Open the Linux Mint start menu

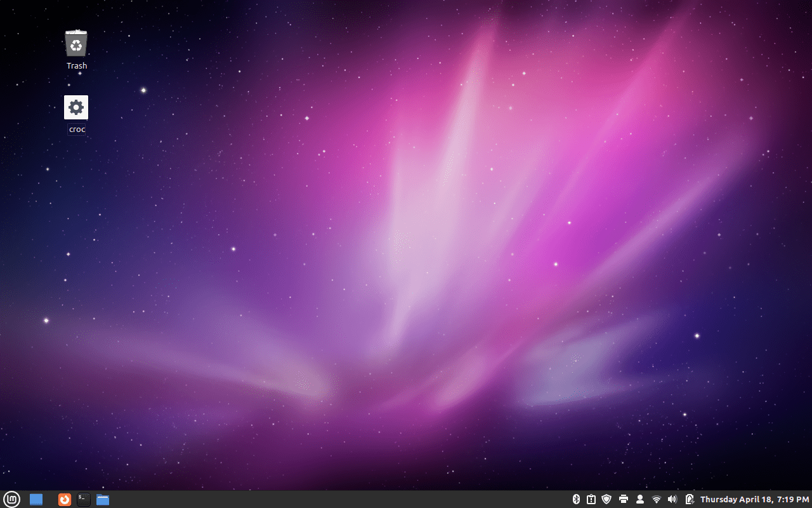click(11, 499)
